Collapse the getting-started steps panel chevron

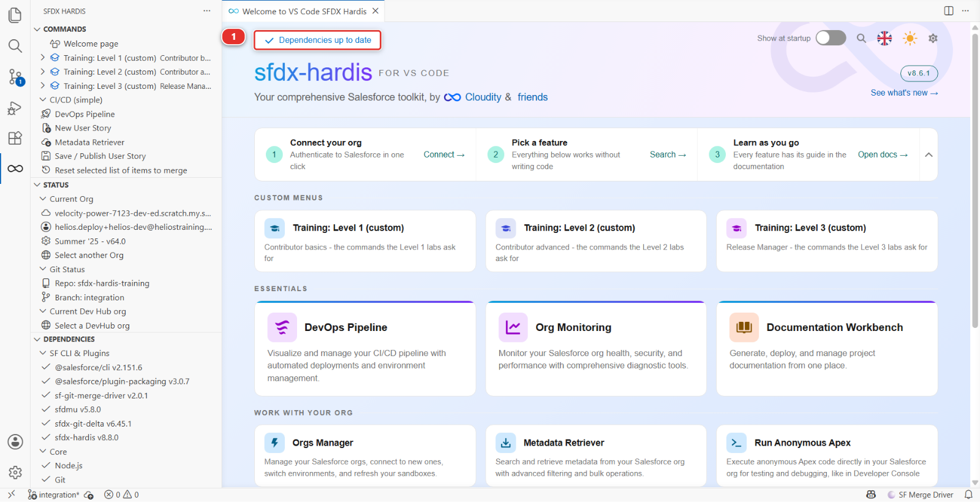click(x=929, y=154)
